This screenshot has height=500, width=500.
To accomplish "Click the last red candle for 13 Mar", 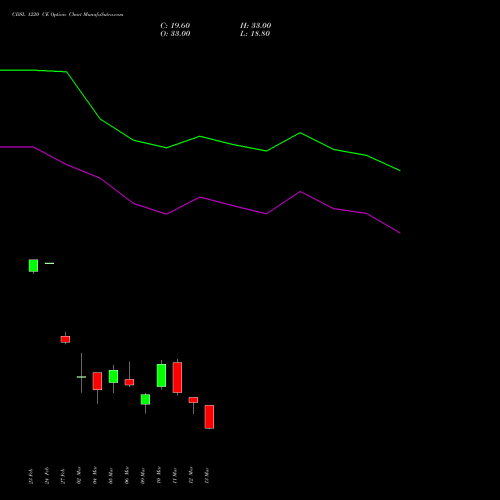I will (x=209, y=417).
